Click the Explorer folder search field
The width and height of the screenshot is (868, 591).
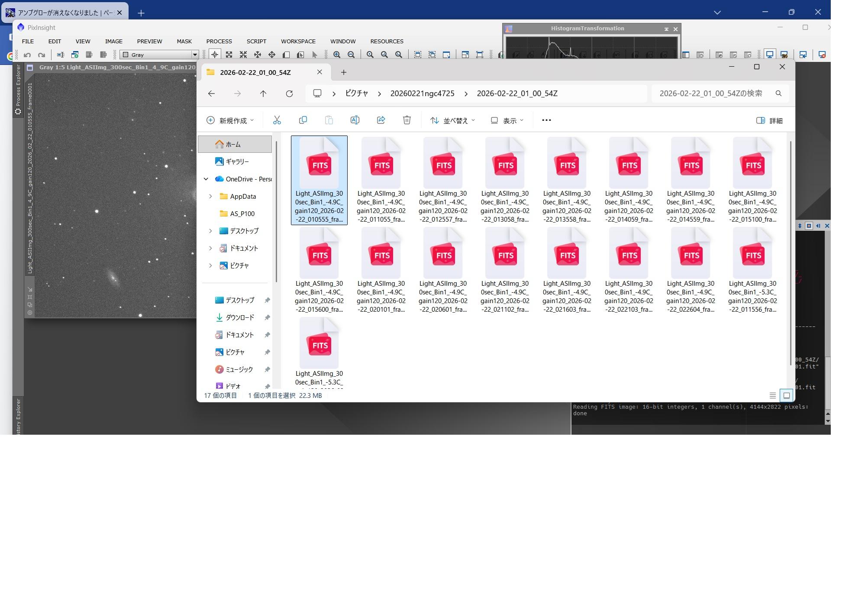coord(712,94)
